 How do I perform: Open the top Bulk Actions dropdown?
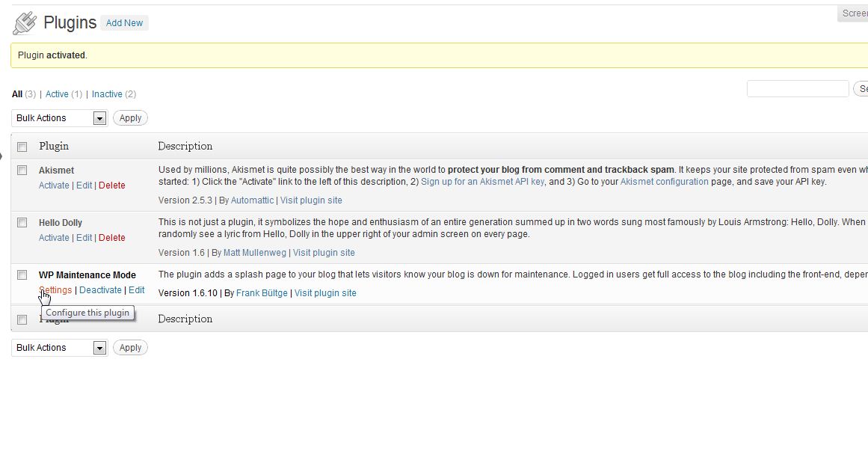pos(60,118)
